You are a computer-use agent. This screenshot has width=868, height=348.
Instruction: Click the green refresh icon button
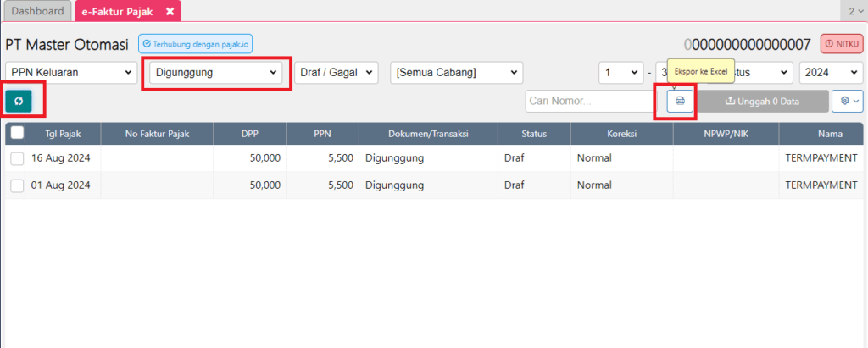pos(18,101)
